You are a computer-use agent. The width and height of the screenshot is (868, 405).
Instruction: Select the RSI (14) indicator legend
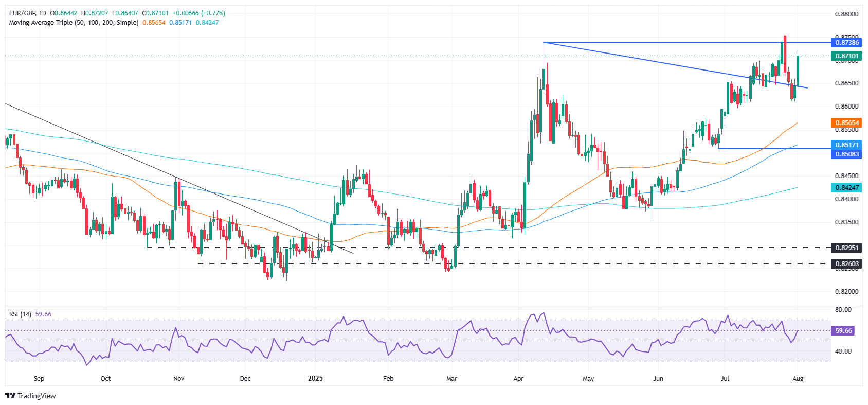(x=20, y=314)
